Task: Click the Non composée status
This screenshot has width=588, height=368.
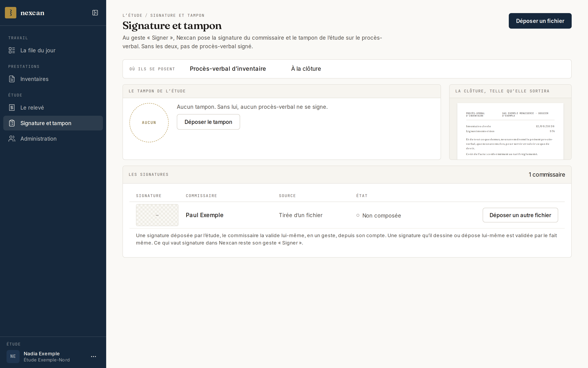Action: click(x=379, y=216)
